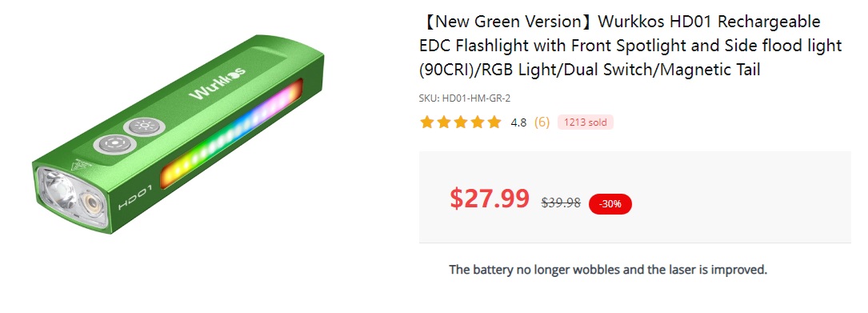868x313 pixels.
Task: Click the 4.8 rating score
Action: (x=518, y=123)
